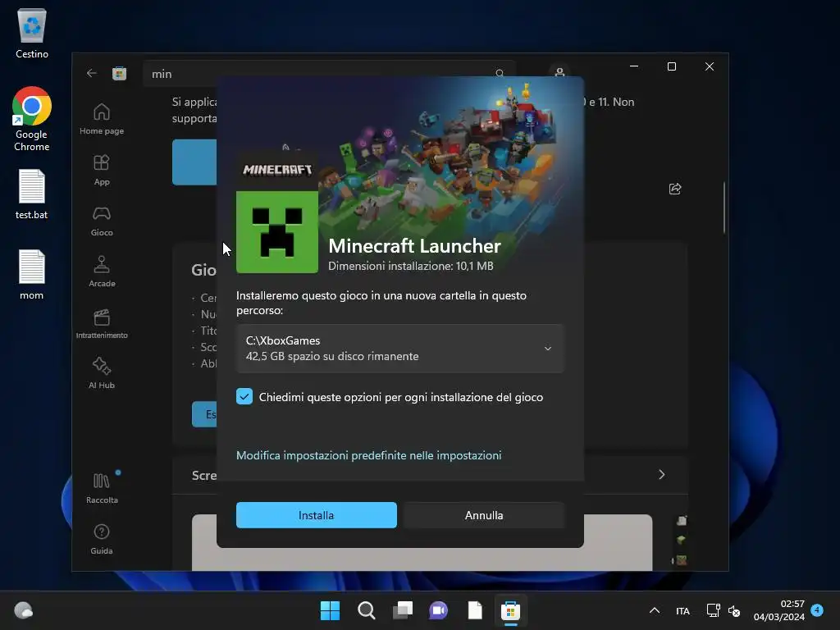Viewport: 840px width, 630px height.
Task: Show hidden system tray icons
Action: pos(654,610)
